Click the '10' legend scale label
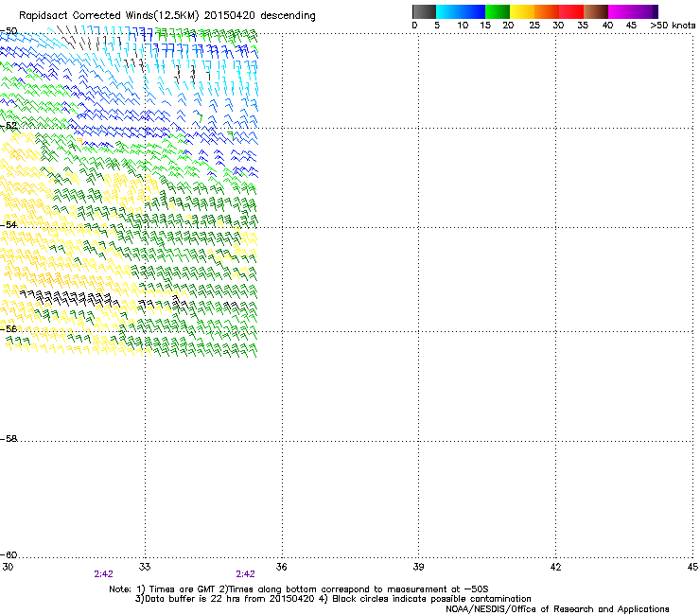The image size is (700, 615). (463, 26)
